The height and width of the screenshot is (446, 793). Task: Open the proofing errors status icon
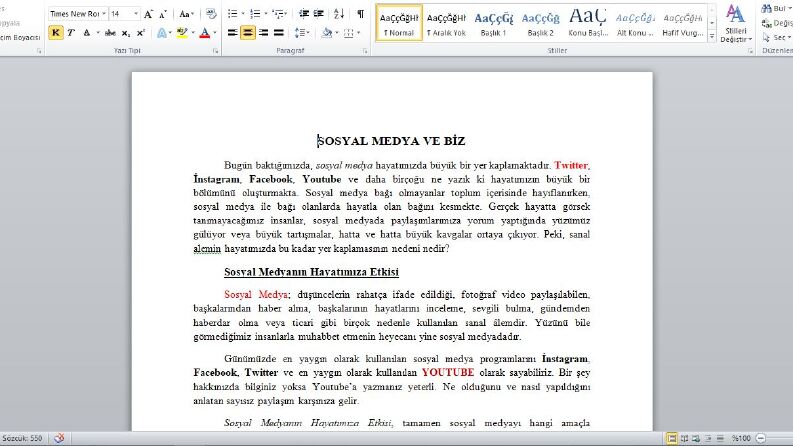[59, 438]
